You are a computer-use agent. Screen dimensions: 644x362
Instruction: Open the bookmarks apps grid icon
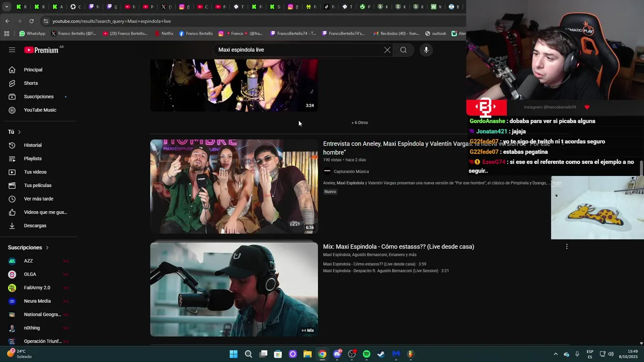coord(7,34)
